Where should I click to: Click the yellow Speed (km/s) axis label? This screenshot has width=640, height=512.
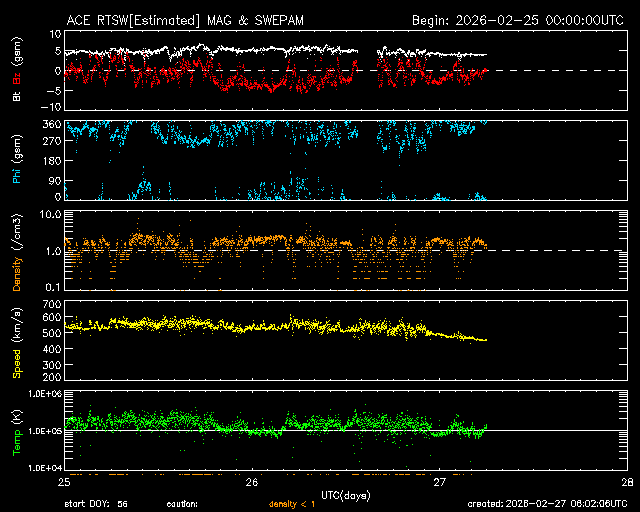(17, 341)
